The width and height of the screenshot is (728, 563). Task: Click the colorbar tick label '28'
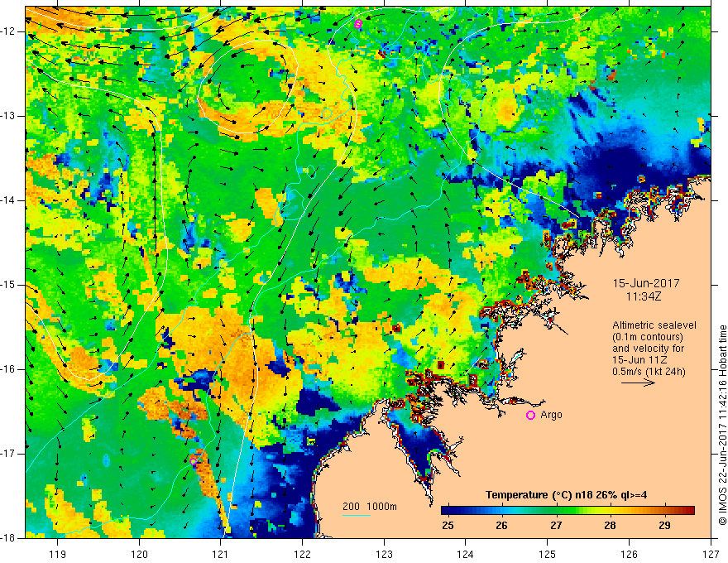(610, 526)
